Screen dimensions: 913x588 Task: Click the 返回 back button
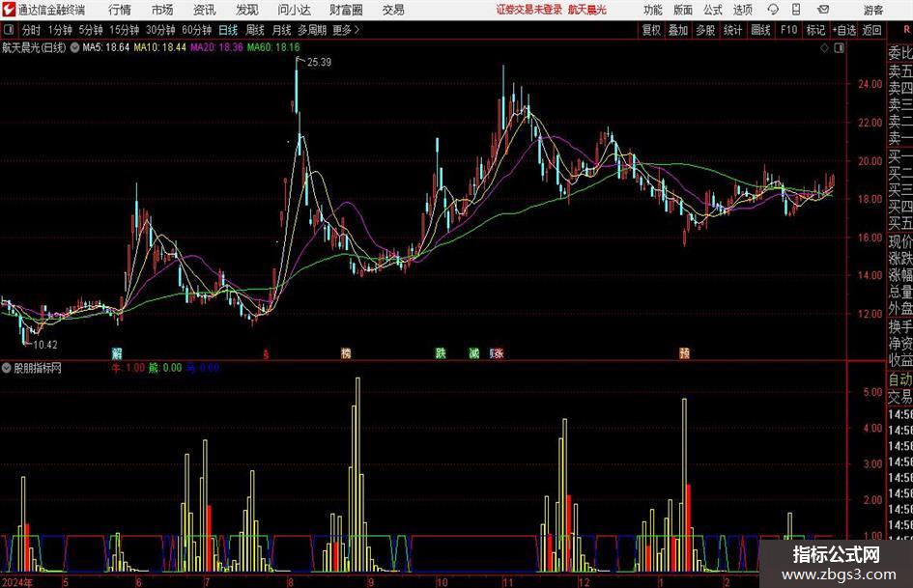tap(871, 30)
